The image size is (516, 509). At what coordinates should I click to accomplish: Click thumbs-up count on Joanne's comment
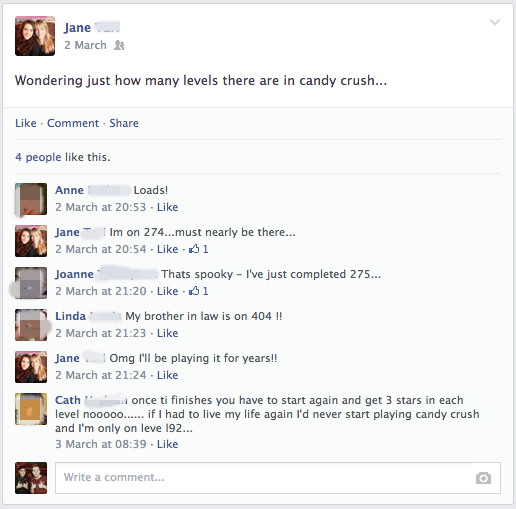point(199,291)
